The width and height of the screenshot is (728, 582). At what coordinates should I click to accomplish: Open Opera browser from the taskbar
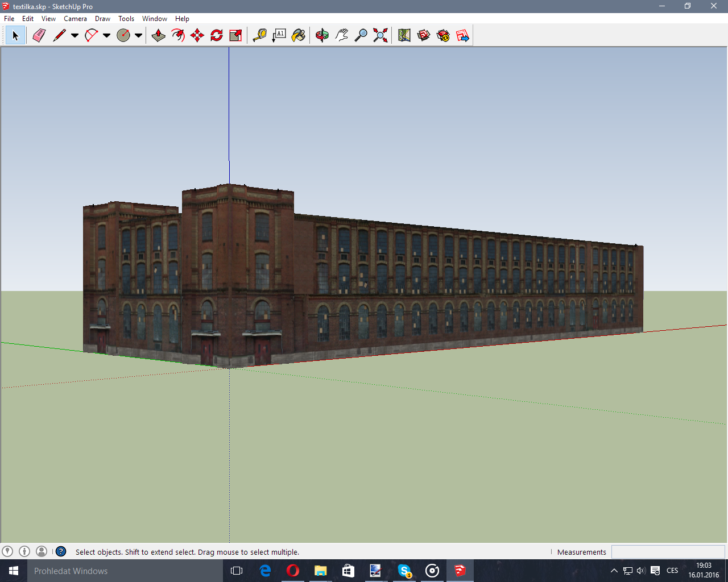point(293,571)
